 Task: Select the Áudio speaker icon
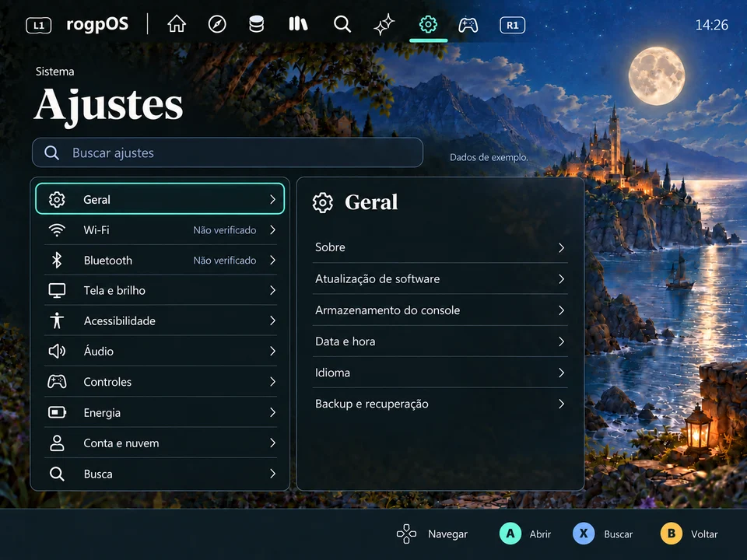[57, 352]
